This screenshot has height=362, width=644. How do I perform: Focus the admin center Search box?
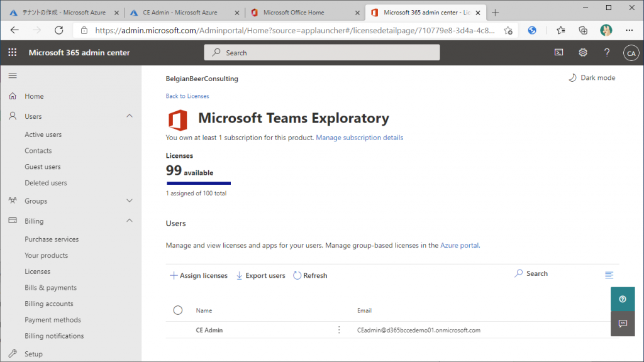pos(322,53)
